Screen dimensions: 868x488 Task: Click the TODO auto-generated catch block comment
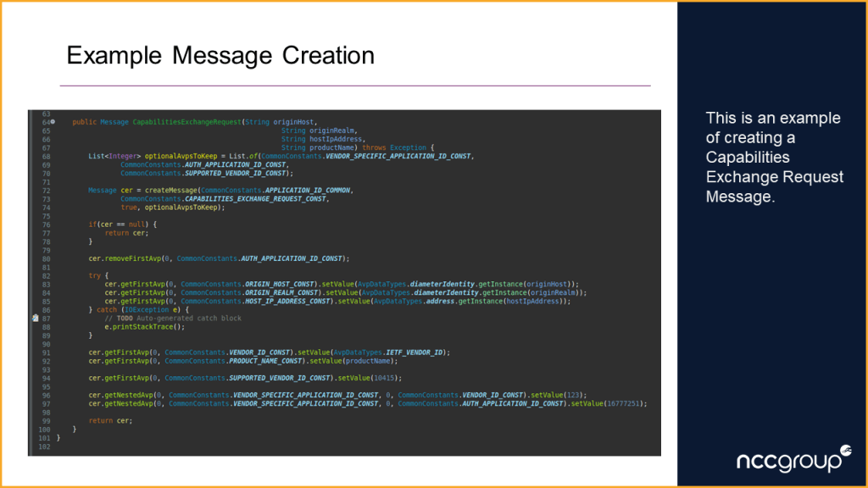(173, 319)
